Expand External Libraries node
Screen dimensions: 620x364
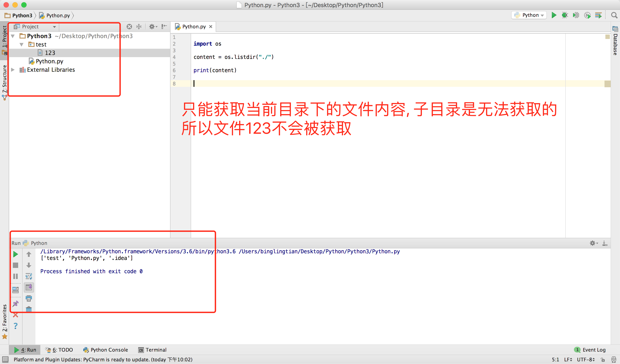[13, 70]
